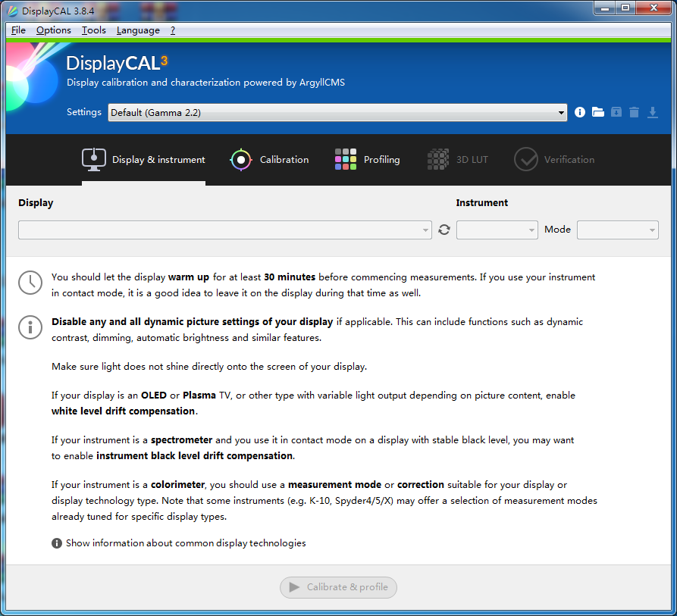Click the 'Mode' label
Image resolution: width=677 pixels, height=616 pixels.
coord(557,230)
